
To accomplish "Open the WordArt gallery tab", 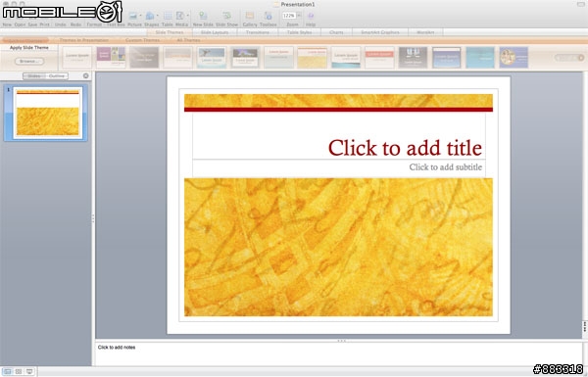I will pyautogui.click(x=425, y=32).
